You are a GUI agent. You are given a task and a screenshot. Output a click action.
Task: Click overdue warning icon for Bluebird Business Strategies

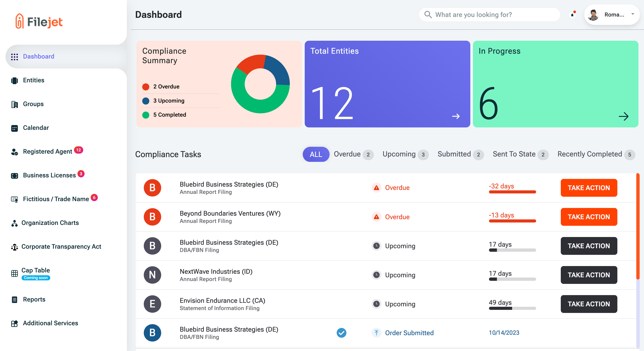pos(376,188)
